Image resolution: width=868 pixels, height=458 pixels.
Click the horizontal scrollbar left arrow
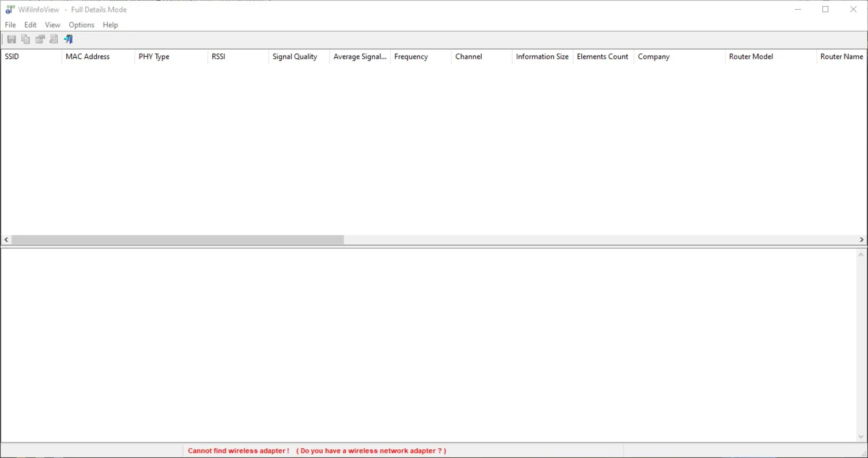click(x=6, y=240)
